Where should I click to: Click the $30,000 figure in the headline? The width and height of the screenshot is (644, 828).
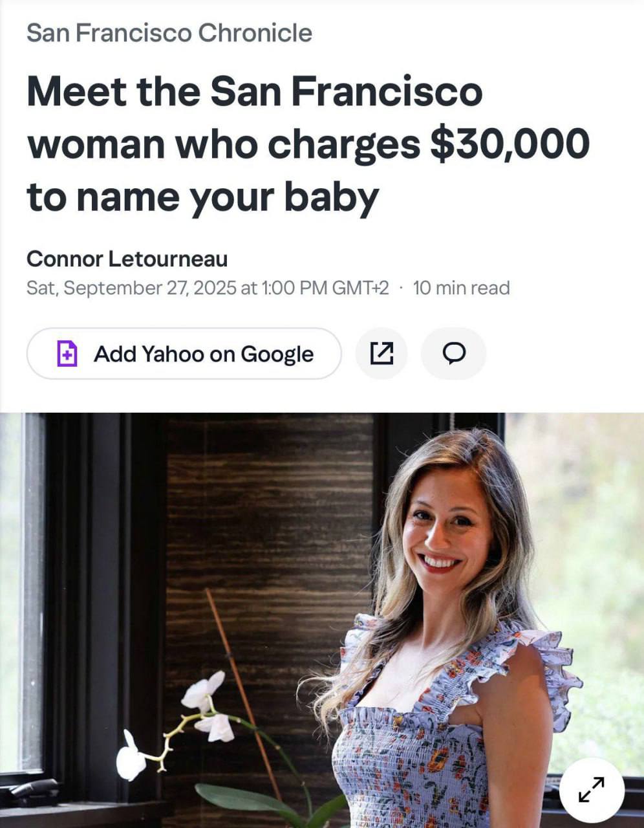[x=510, y=144]
